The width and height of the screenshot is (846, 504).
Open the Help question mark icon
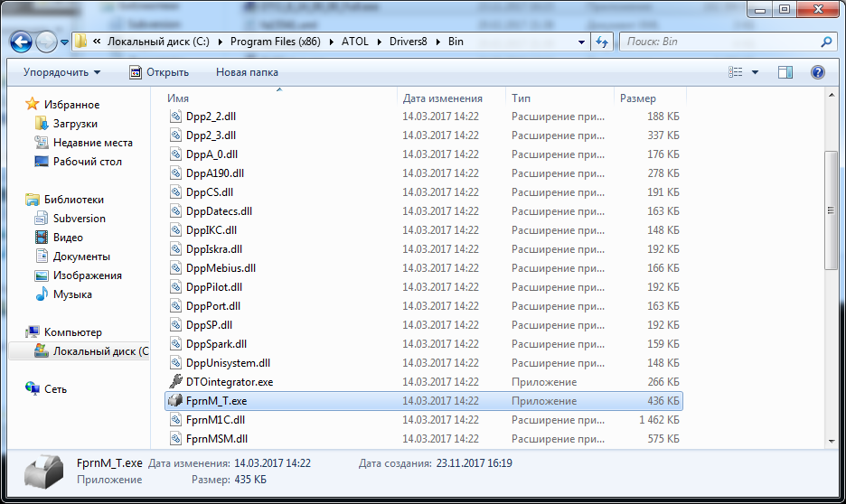(817, 72)
